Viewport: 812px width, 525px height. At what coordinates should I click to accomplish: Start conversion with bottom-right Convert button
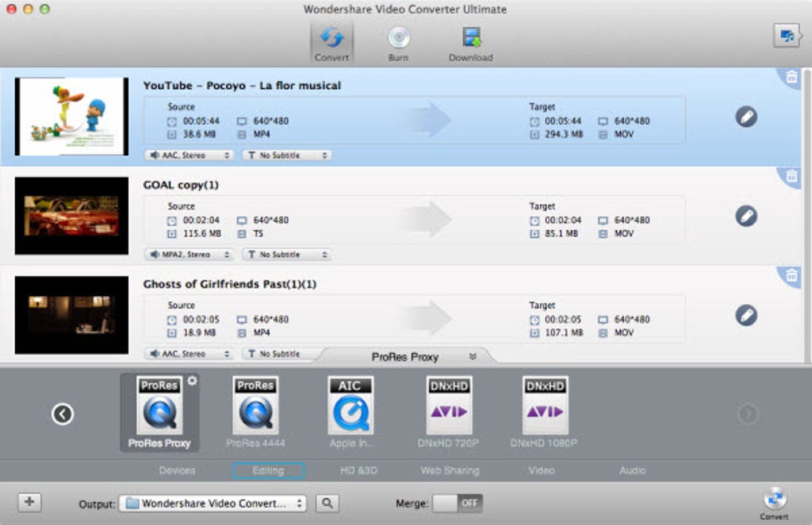775,504
